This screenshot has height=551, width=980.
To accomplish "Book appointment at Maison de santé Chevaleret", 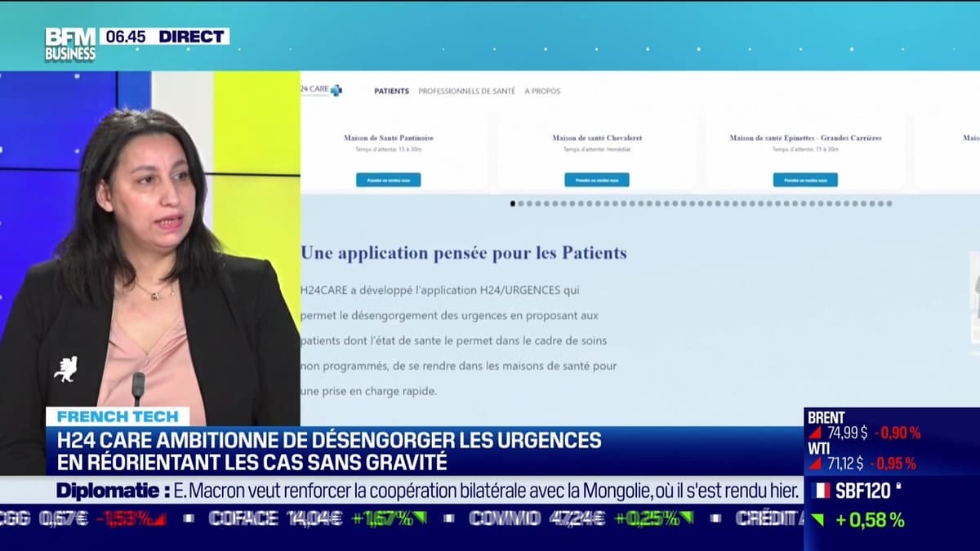I will [597, 180].
